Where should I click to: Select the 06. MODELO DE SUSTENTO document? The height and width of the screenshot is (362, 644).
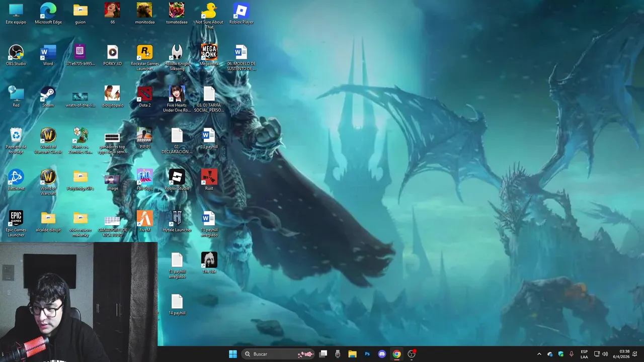242,58
